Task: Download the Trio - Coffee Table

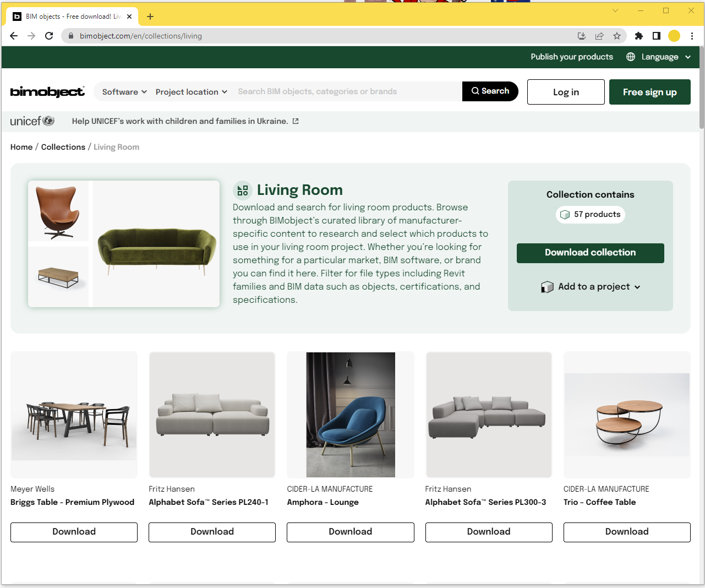Action: (626, 532)
